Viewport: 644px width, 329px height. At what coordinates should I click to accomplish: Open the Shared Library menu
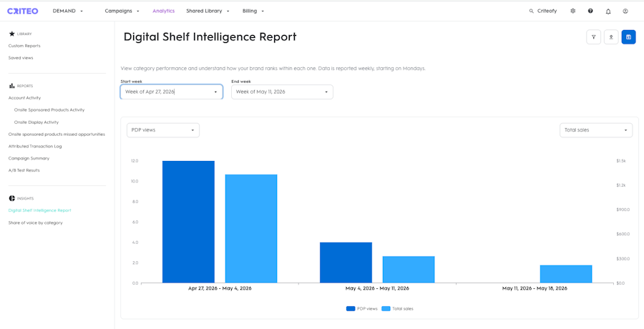click(x=208, y=11)
